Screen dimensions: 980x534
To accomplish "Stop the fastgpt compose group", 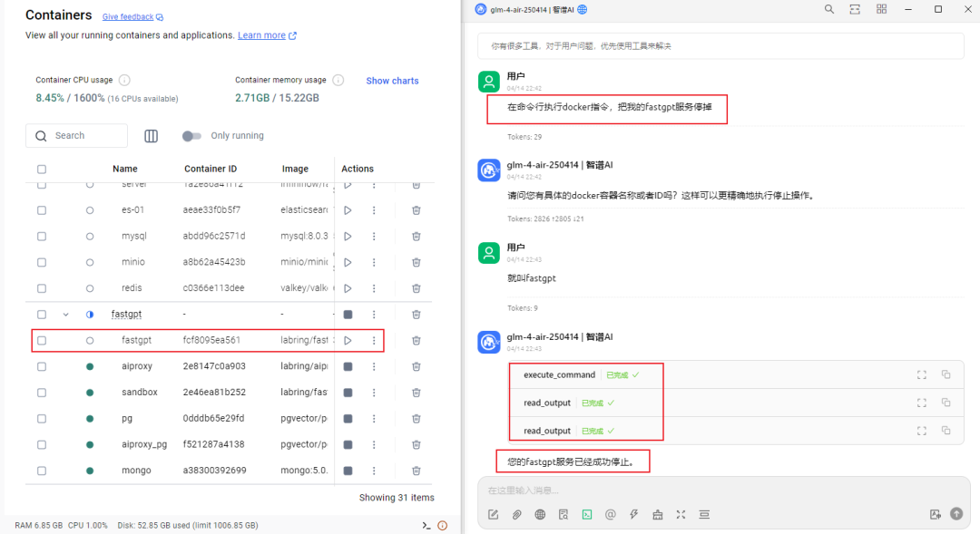I will pyautogui.click(x=348, y=315).
